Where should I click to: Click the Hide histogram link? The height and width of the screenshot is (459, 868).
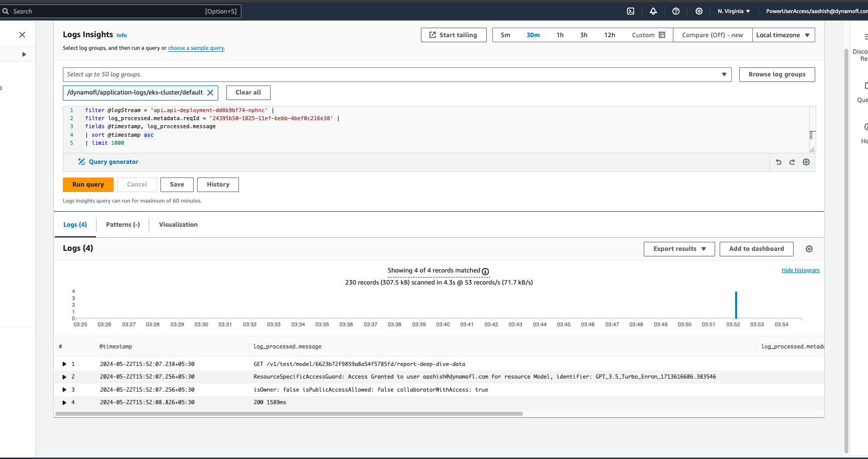[x=801, y=270]
